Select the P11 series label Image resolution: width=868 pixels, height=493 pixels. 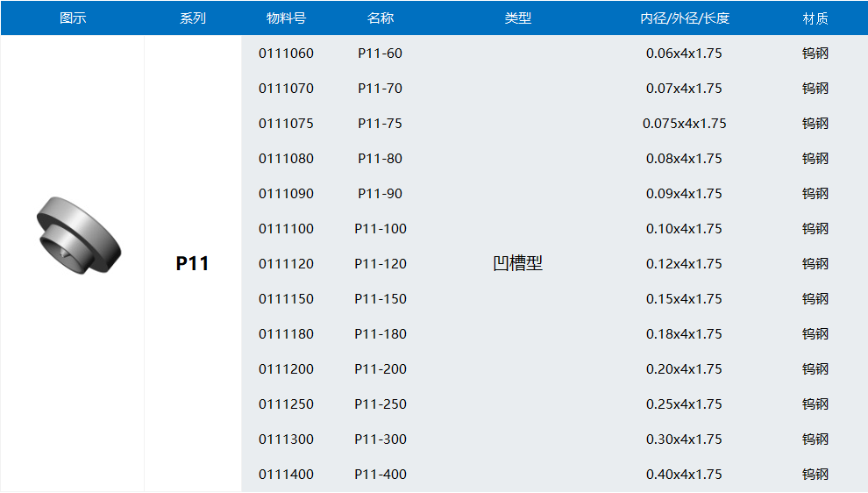click(x=192, y=263)
